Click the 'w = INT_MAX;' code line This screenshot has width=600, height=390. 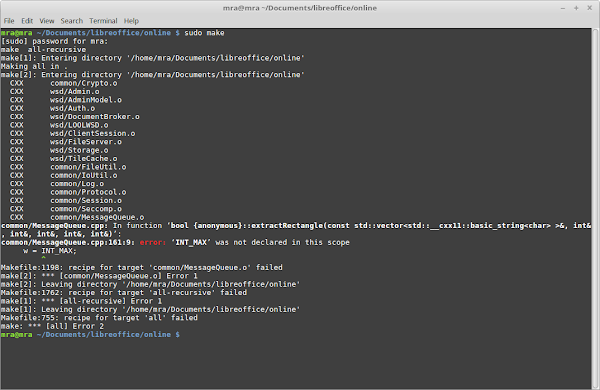pos(50,251)
